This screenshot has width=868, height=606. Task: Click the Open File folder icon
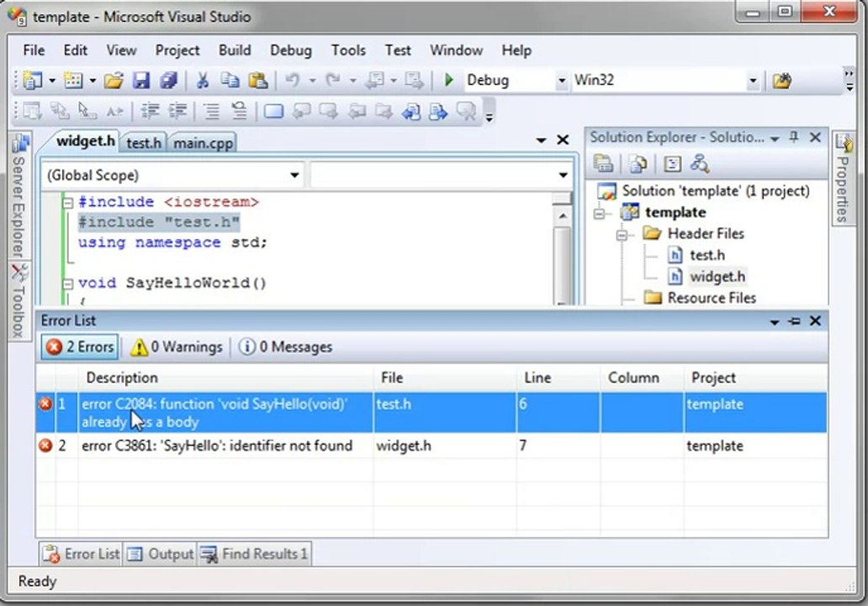click(x=114, y=81)
